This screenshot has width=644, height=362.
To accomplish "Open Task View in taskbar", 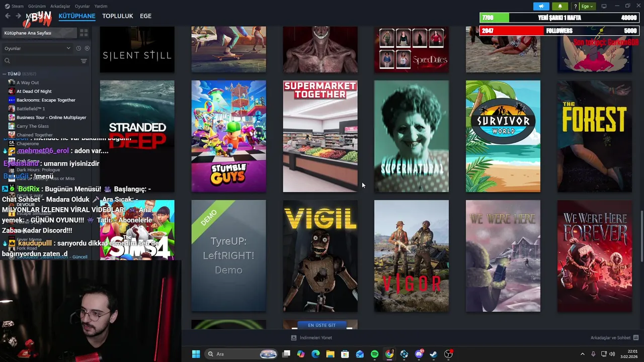I will (x=286, y=354).
